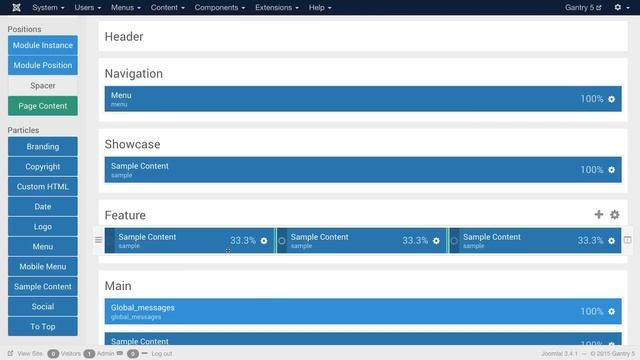The image size is (640, 360).
Task: Select the Module Instance position
Action: click(x=42, y=45)
